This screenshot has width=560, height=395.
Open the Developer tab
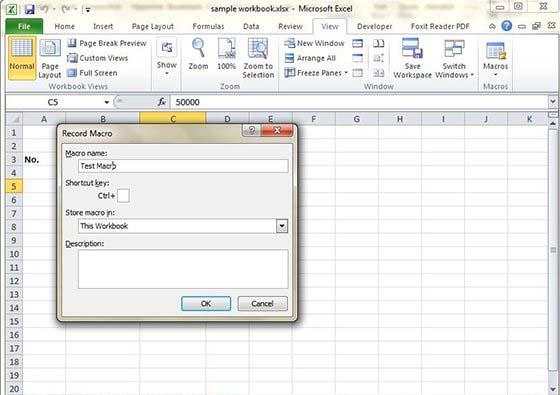click(374, 26)
